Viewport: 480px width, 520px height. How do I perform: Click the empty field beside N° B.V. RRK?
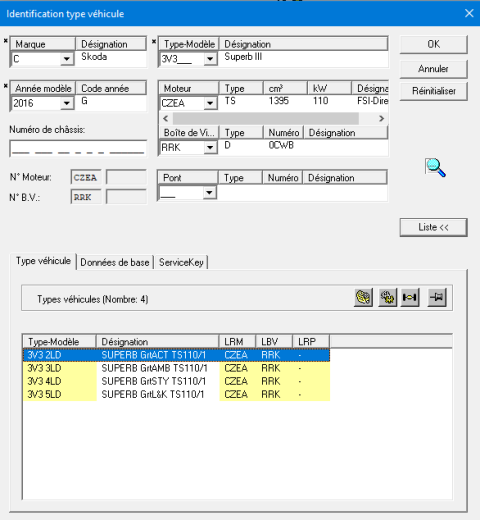point(126,197)
